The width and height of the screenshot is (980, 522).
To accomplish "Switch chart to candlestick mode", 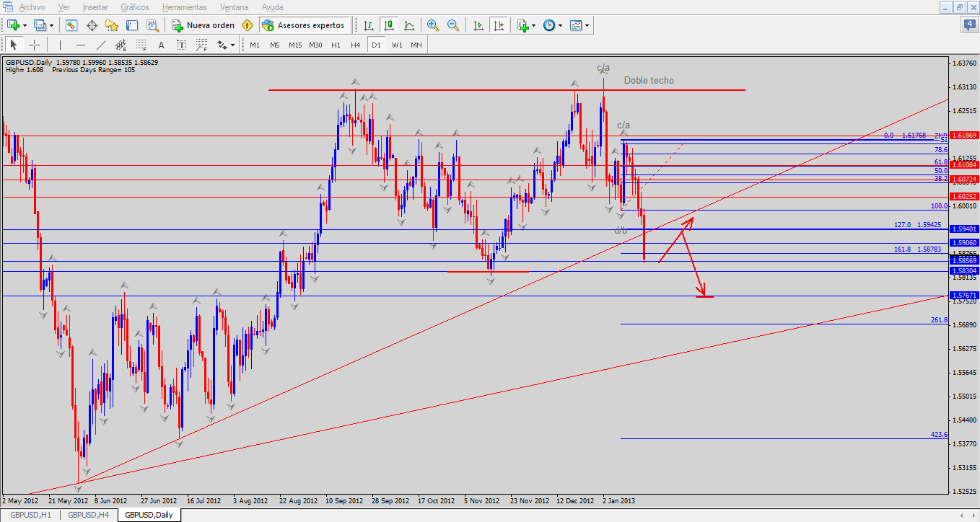I will click(x=389, y=25).
